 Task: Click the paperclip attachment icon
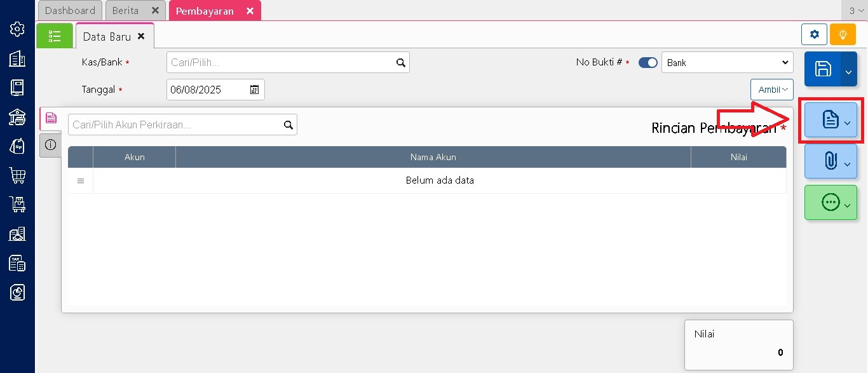pyautogui.click(x=830, y=161)
